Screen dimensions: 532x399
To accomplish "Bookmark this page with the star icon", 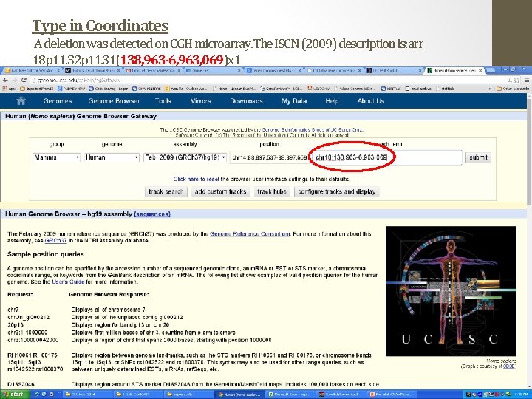I will [x=516, y=80].
